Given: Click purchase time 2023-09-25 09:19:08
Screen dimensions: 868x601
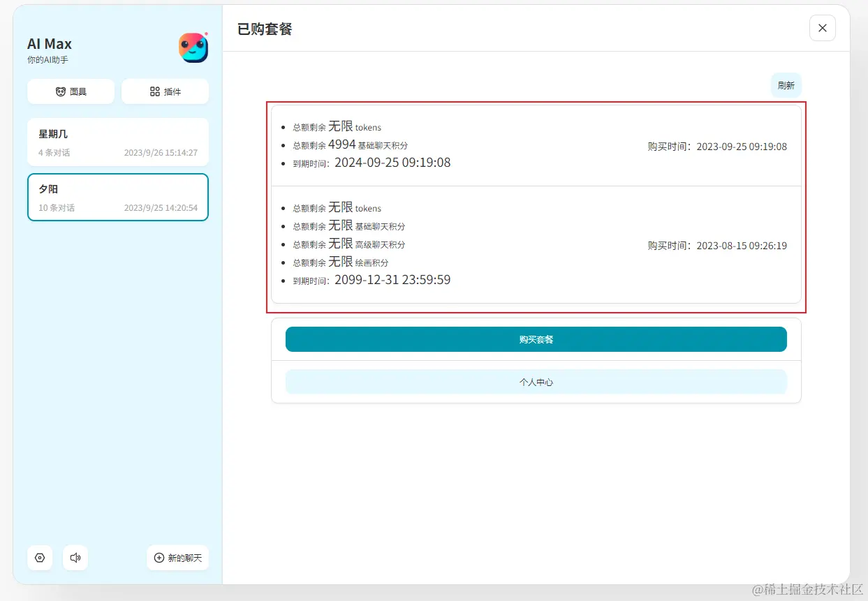Looking at the screenshot, I should coord(742,147).
